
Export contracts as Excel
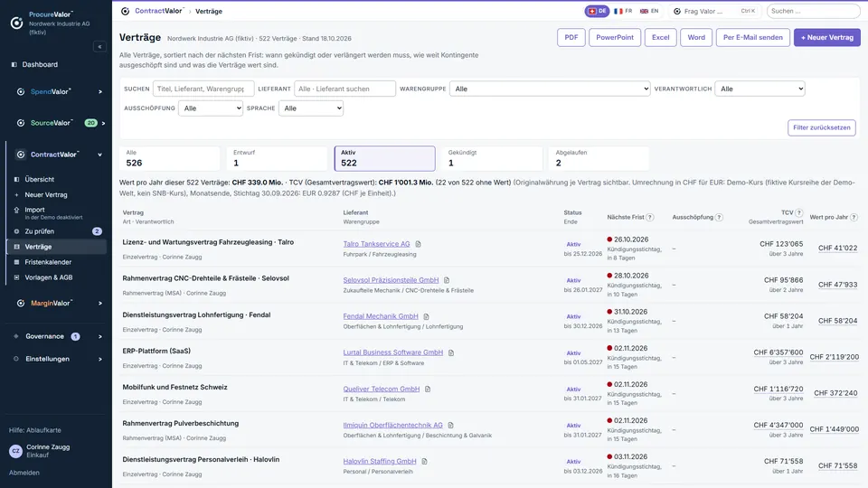(x=660, y=38)
